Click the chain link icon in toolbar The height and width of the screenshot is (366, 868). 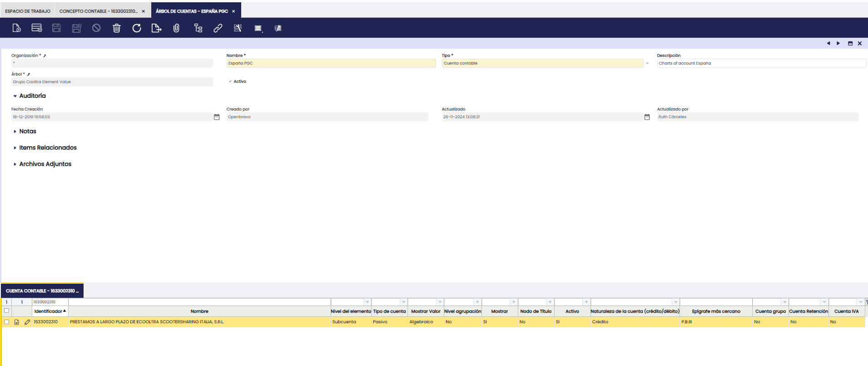tap(218, 28)
